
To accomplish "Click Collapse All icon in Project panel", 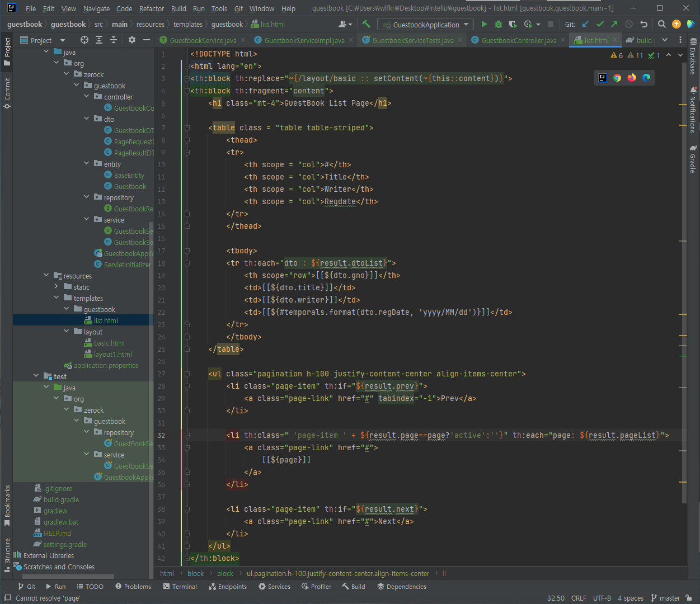I will pyautogui.click(x=114, y=40).
